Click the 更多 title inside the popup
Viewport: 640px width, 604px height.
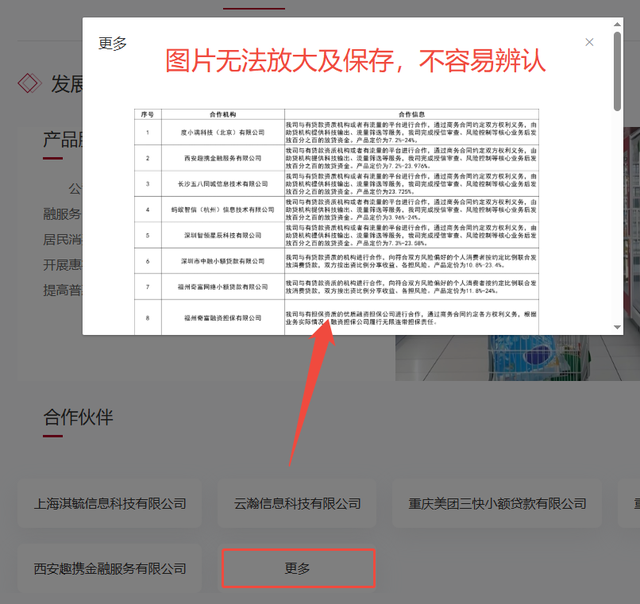coord(113,43)
